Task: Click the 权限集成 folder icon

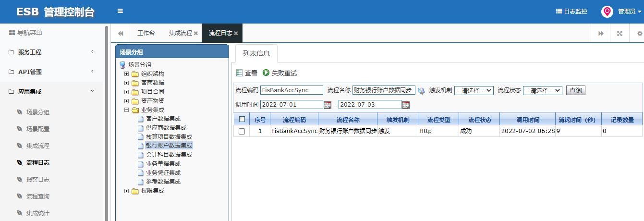Action: point(135,191)
